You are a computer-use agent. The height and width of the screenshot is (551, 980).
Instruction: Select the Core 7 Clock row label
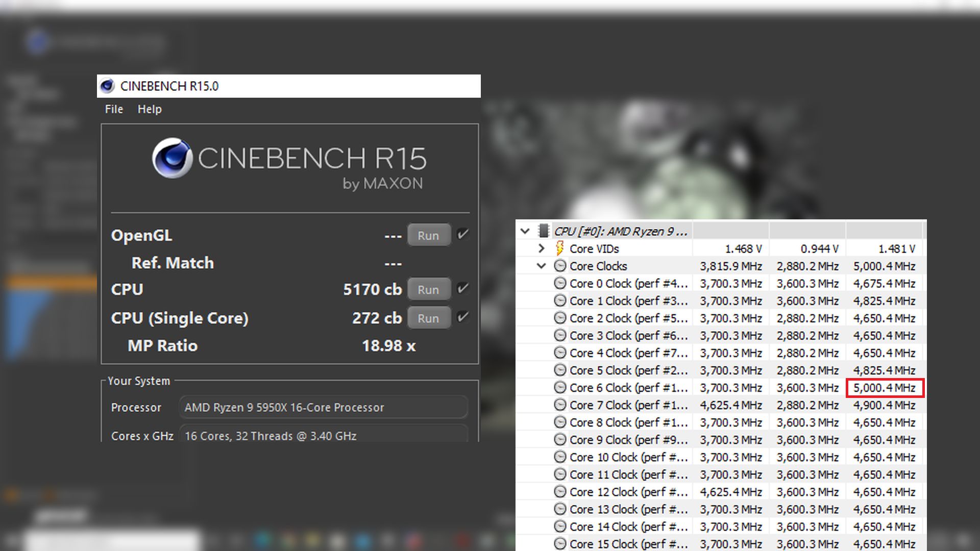629,405
